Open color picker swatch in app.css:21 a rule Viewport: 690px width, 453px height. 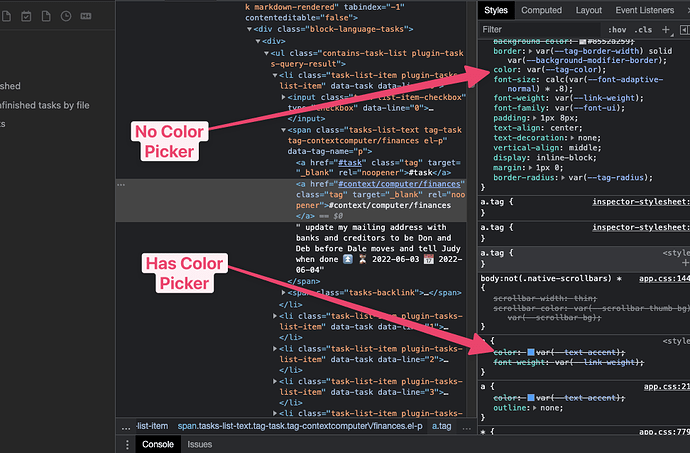pyautogui.click(x=531, y=398)
